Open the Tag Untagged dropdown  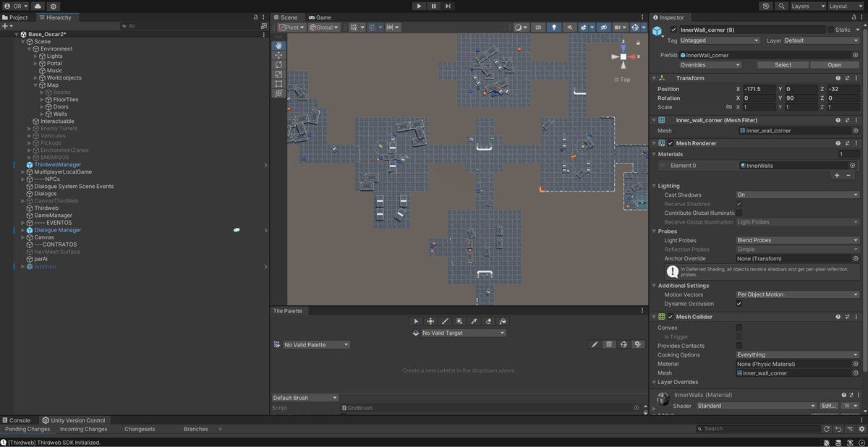click(720, 41)
